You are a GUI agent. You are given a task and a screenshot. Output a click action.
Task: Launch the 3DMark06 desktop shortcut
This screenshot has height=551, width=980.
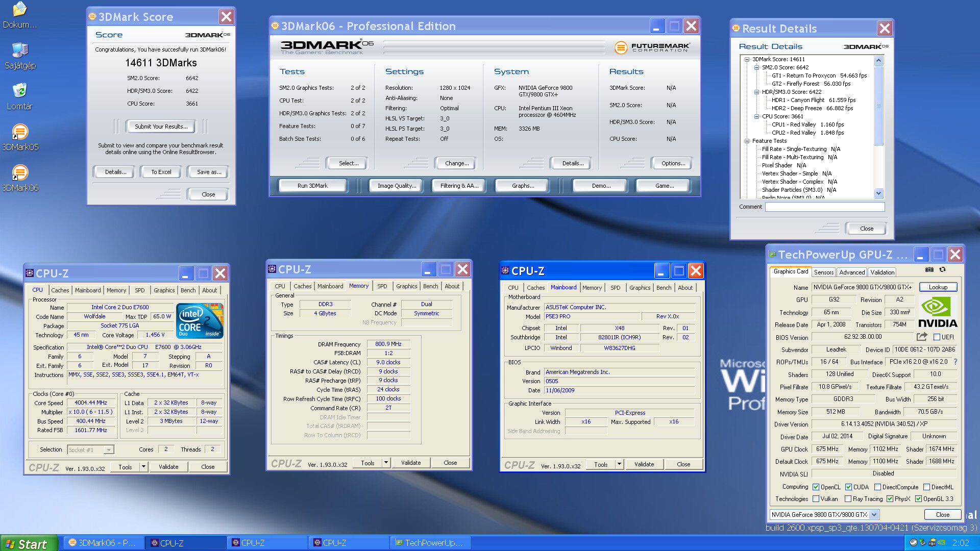20,178
